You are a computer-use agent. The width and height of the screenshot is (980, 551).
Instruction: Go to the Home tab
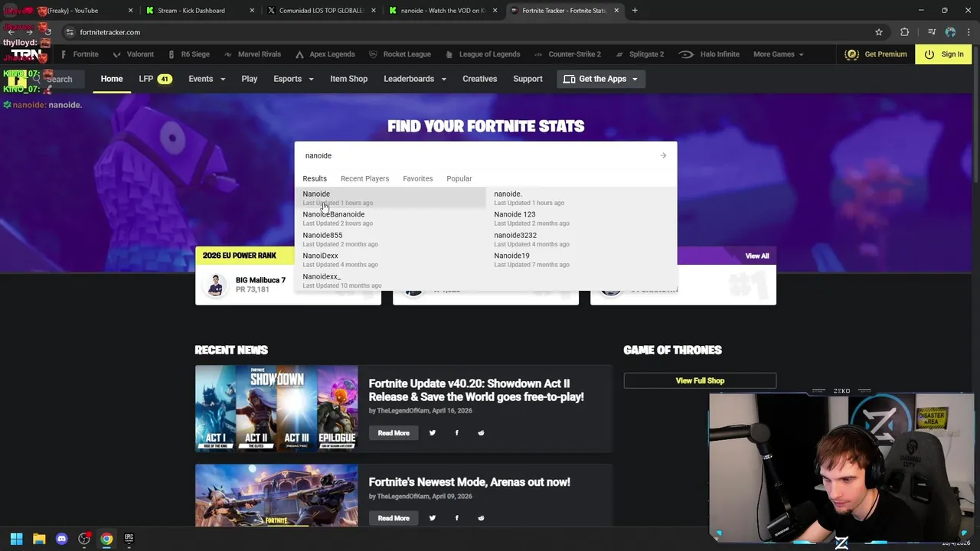[112, 79]
